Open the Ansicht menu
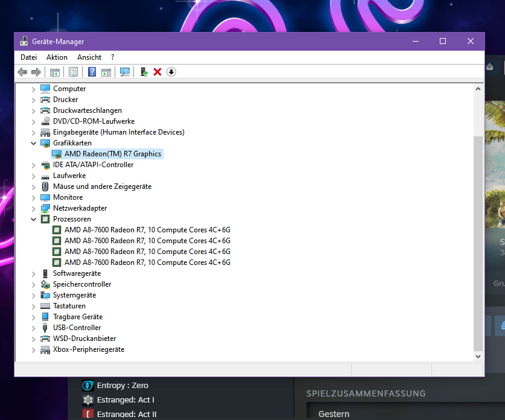The image size is (505, 420). point(89,57)
